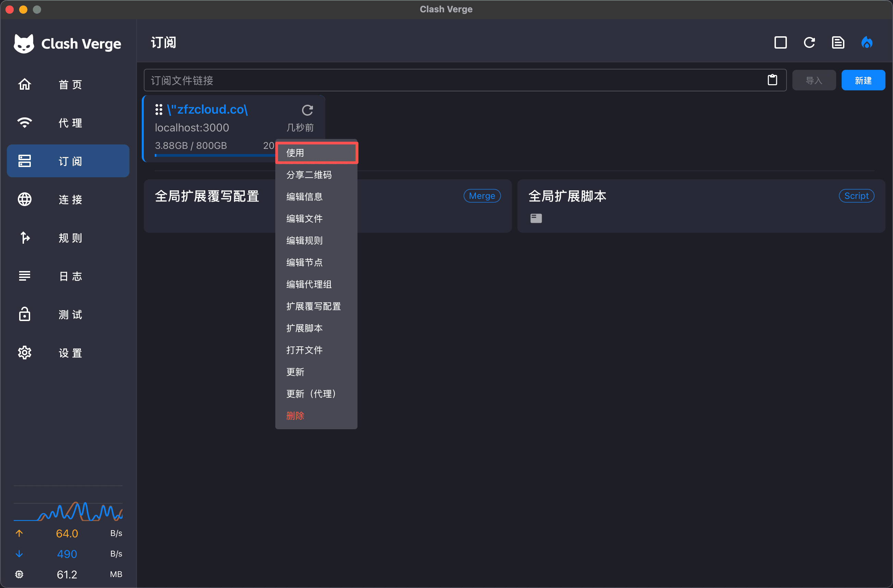This screenshot has height=588, width=893.
Task: Click the memory chip icon
Action: coord(19,574)
